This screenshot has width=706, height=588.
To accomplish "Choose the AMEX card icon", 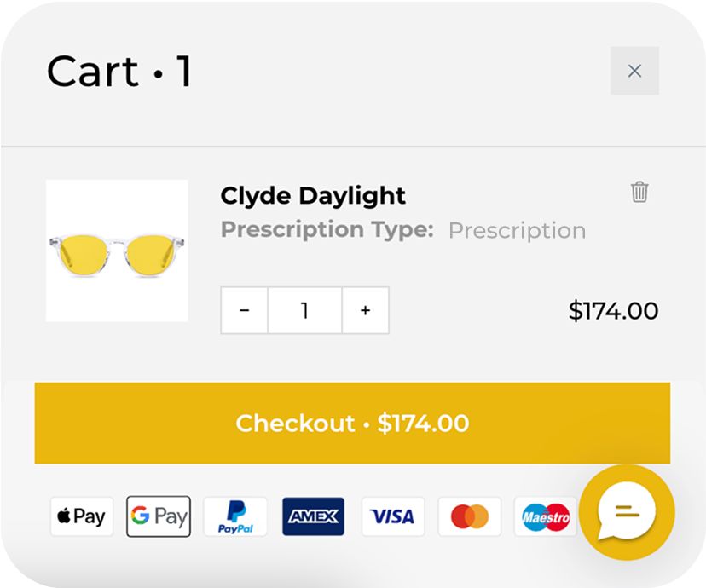I will tap(314, 516).
